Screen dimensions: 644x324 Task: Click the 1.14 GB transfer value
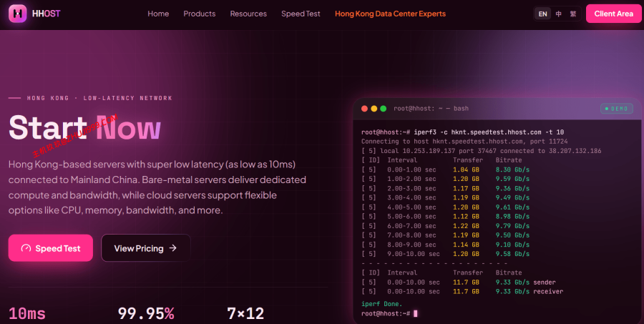click(x=466, y=245)
